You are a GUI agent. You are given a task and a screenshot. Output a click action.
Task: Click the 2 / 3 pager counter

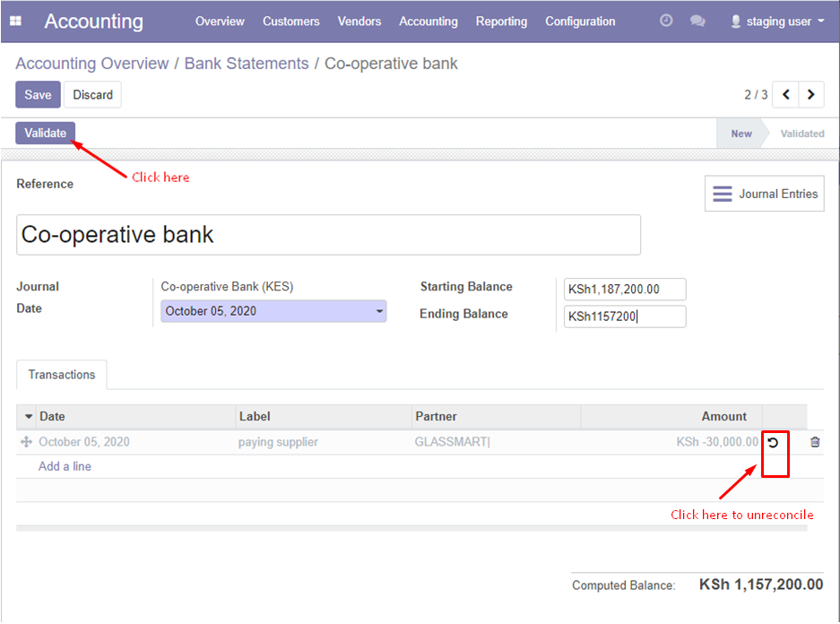(x=756, y=95)
